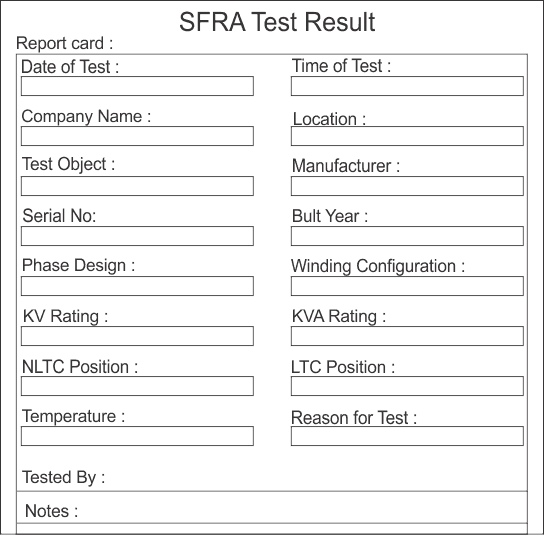Click the Location text box

click(x=407, y=136)
